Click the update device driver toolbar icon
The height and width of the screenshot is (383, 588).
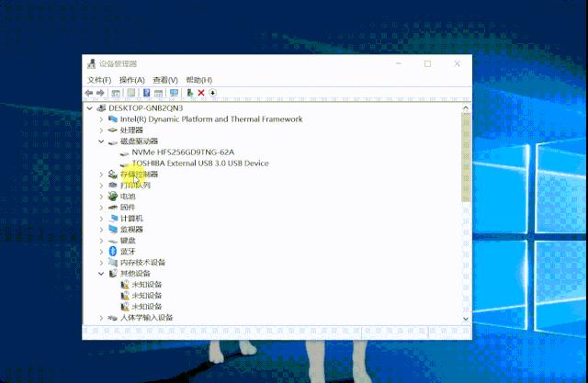coord(190,93)
